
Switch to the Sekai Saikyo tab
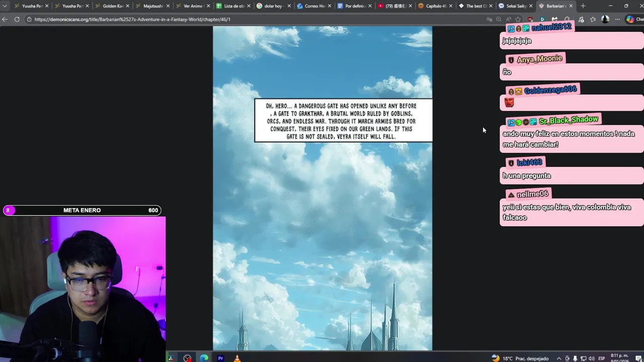(516, 6)
